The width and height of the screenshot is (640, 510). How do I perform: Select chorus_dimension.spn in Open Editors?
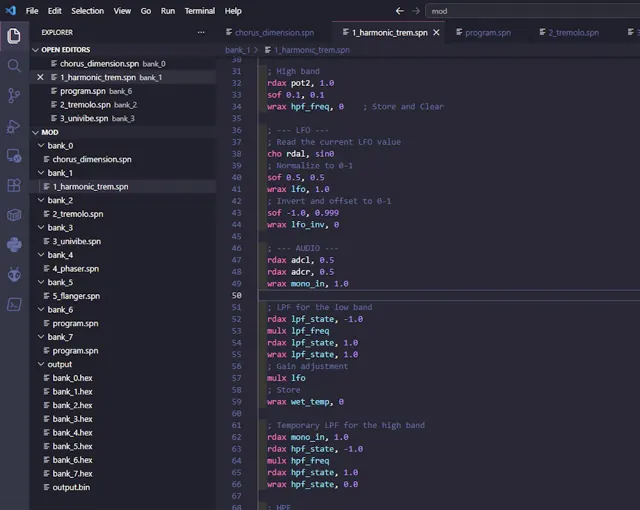pos(122,64)
